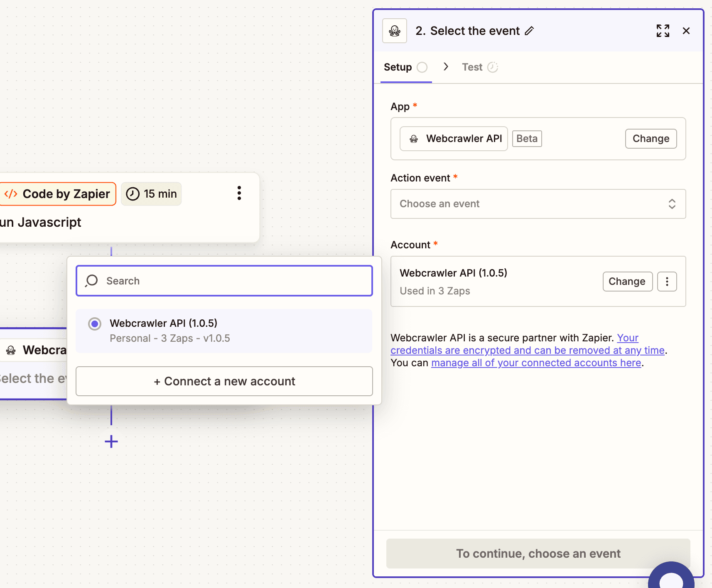Change the Webcrawler API app
The width and height of the screenshot is (712, 588).
coord(651,139)
